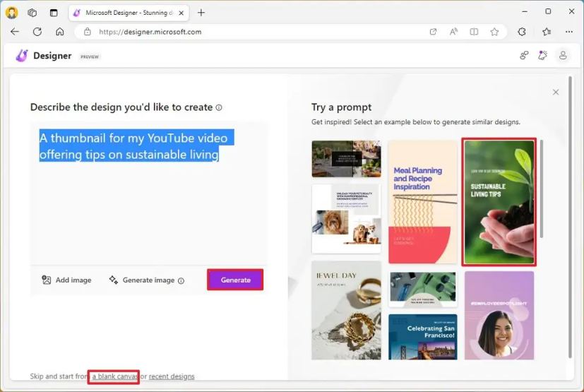
Task: Go back to the previous page
Action: point(15,32)
